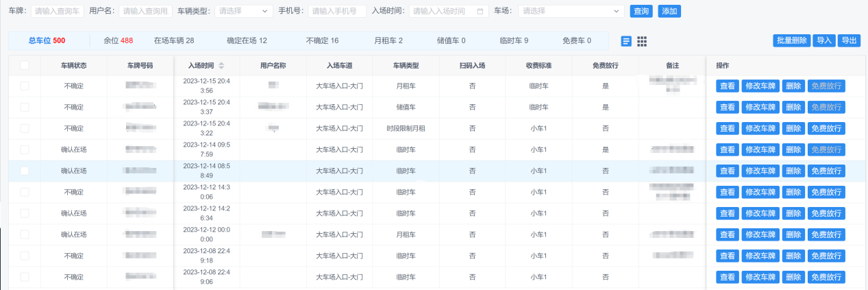Select the 余位 488 stat

(x=119, y=41)
